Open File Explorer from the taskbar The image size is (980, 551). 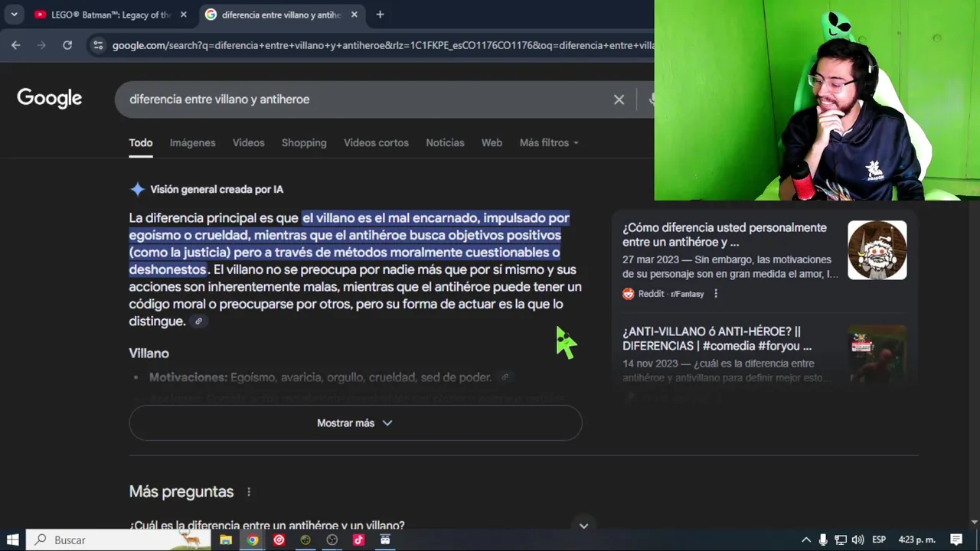point(226,540)
